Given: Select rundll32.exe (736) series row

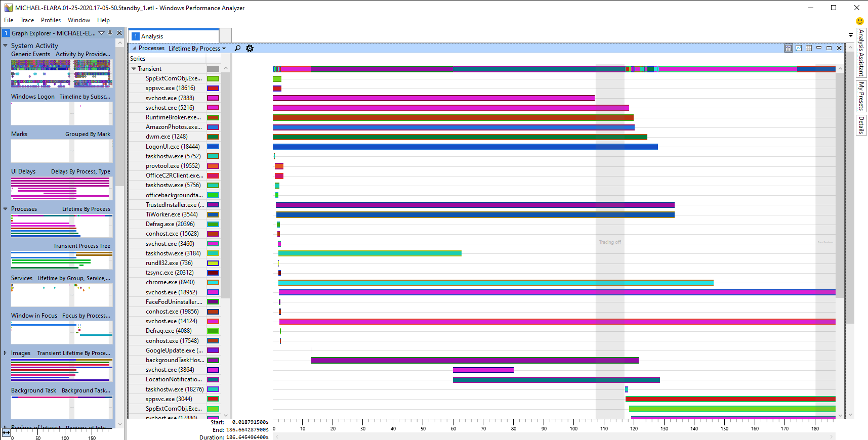Looking at the screenshot, I should pyautogui.click(x=175, y=263).
